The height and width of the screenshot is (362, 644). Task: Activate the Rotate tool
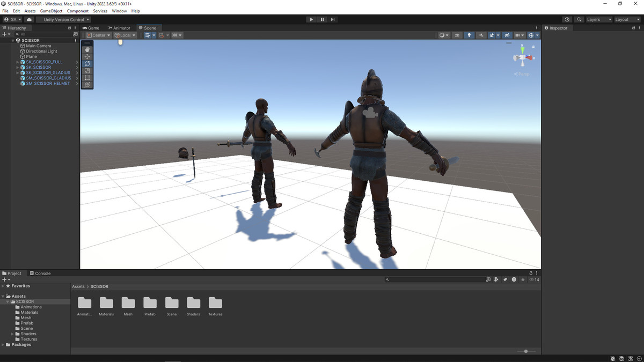87,64
